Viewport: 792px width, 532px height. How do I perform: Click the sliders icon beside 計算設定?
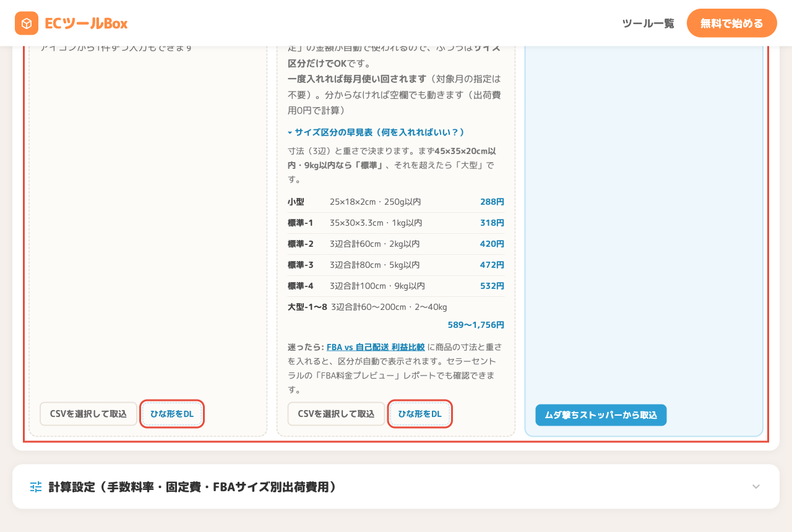(x=36, y=487)
